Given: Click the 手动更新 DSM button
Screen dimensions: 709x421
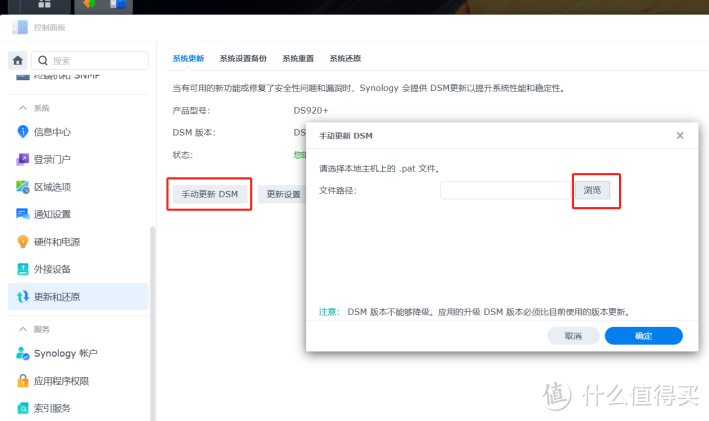Looking at the screenshot, I should point(210,194).
